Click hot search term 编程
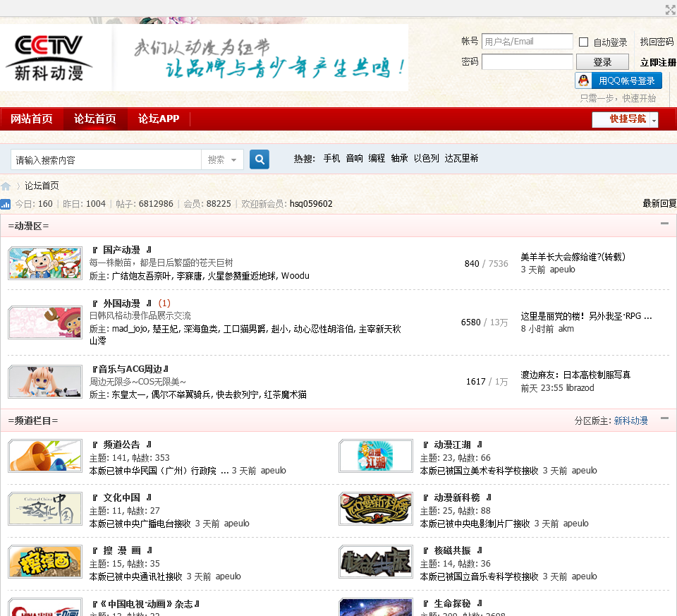This screenshot has height=616, width=677. 377,159
